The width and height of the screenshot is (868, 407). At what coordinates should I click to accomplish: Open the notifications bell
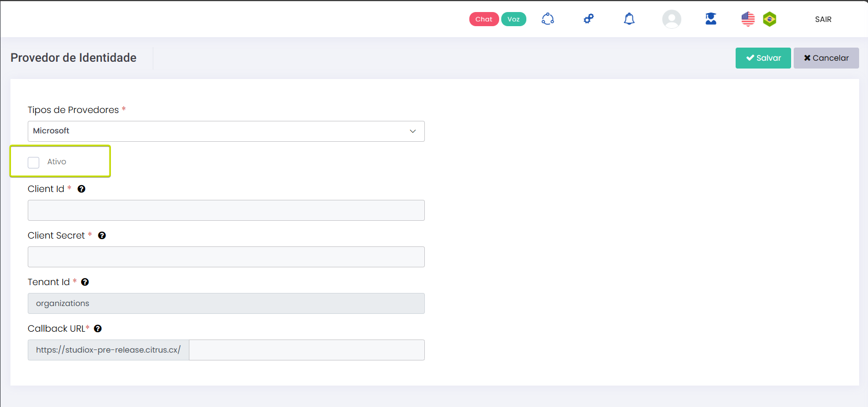629,19
